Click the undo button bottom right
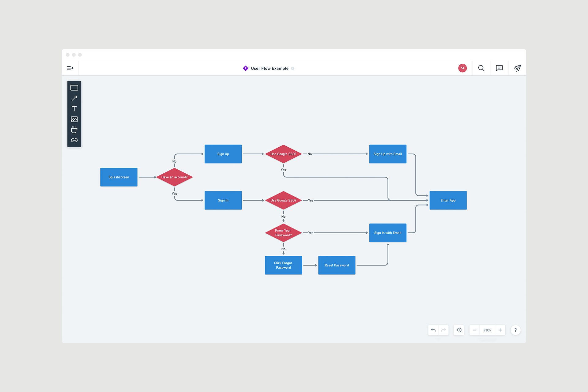588x392 pixels. pos(433,330)
